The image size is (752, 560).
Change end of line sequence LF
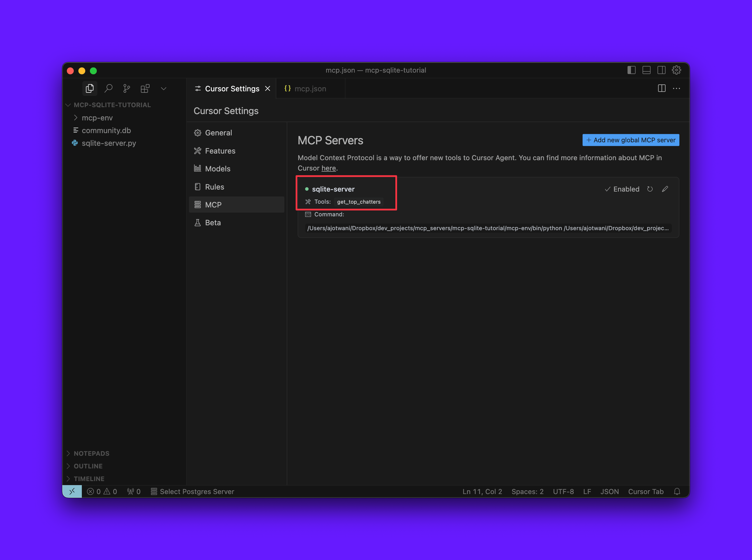click(587, 491)
